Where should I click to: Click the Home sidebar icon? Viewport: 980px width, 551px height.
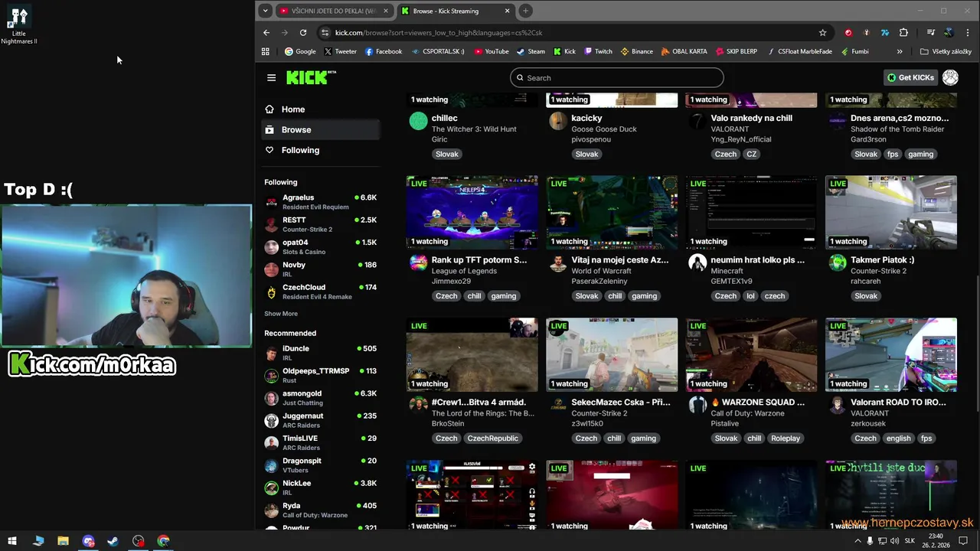[269, 109]
